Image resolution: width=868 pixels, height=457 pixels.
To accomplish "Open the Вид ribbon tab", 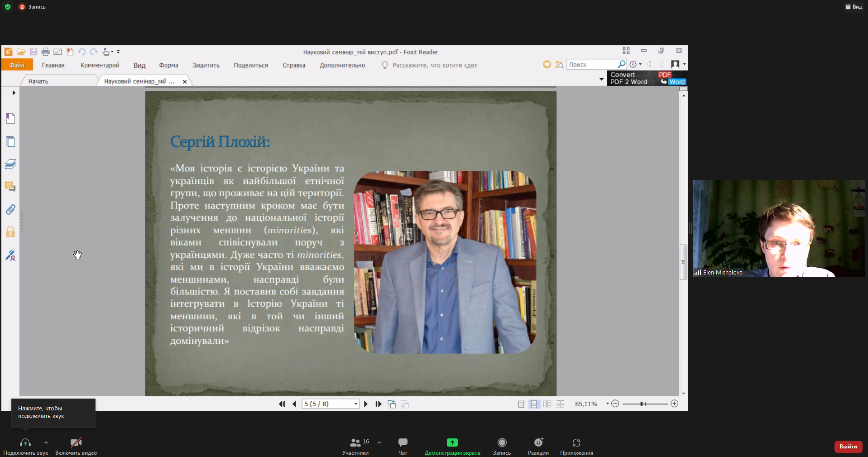I will coord(139,65).
